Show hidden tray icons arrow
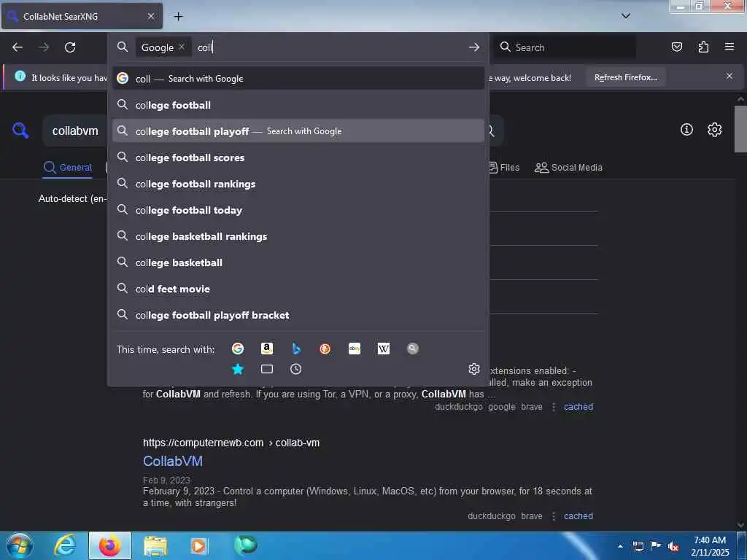This screenshot has width=747, height=560. coord(620,546)
